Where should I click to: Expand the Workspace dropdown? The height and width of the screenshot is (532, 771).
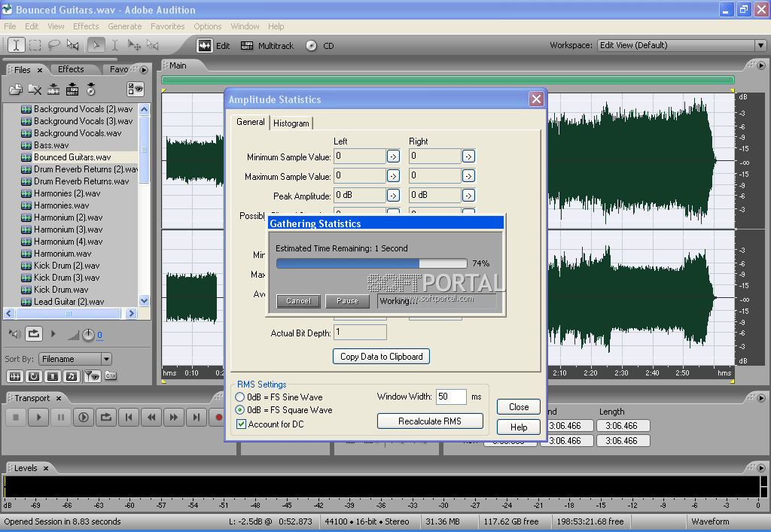760,45
